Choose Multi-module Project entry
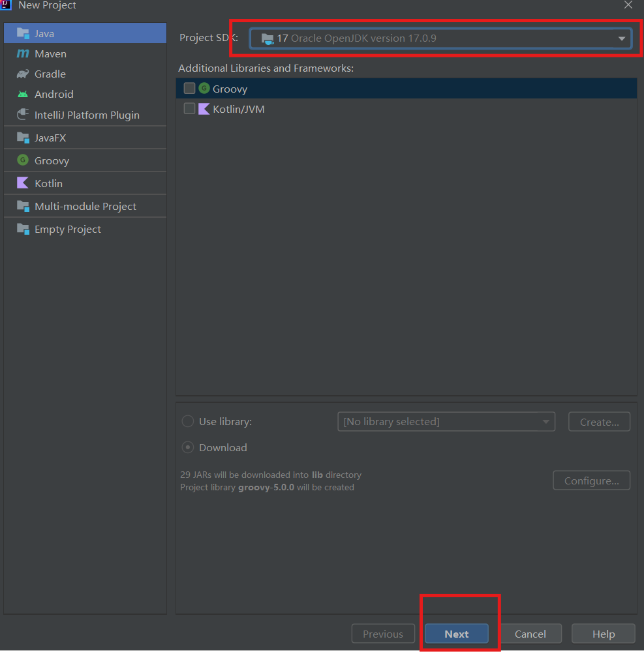644x652 pixels. tap(85, 206)
